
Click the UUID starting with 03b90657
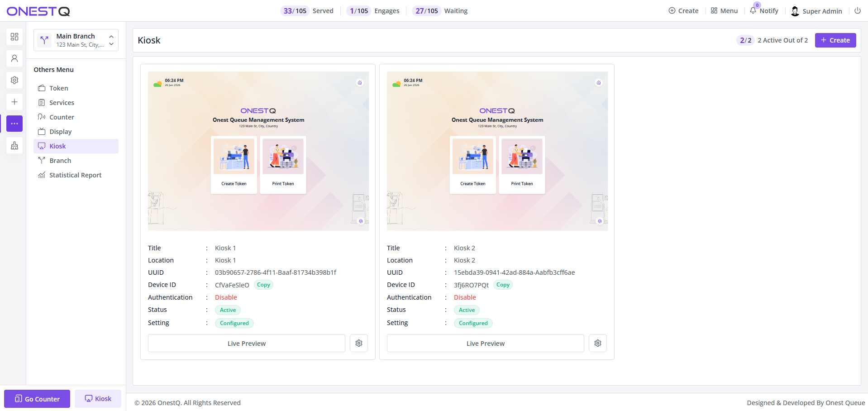pos(276,272)
